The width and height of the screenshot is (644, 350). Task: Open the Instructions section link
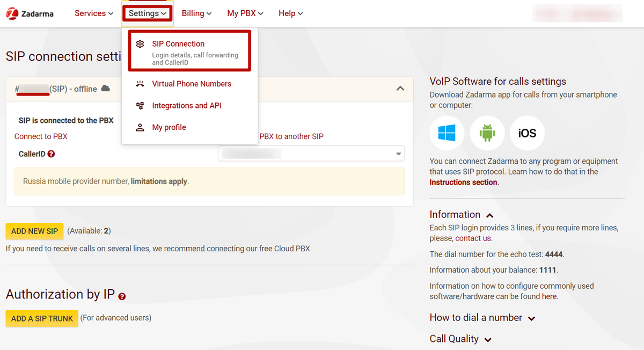click(x=464, y=182)
